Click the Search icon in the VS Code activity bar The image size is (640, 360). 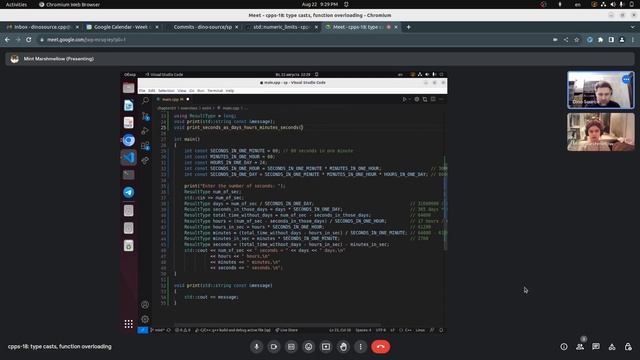click(145, 100)
